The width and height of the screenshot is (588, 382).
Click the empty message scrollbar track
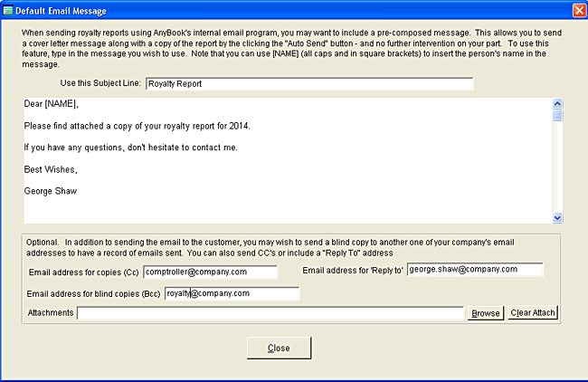(x=557, y=167)
